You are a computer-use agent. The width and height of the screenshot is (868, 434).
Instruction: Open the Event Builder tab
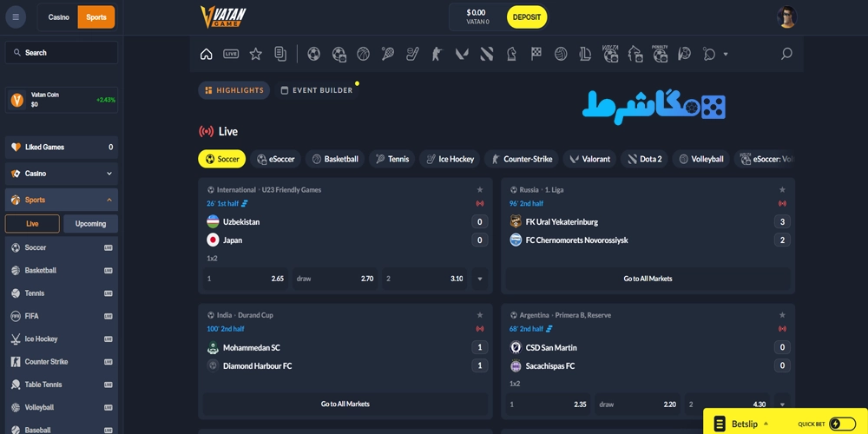(x=316, y=90)
